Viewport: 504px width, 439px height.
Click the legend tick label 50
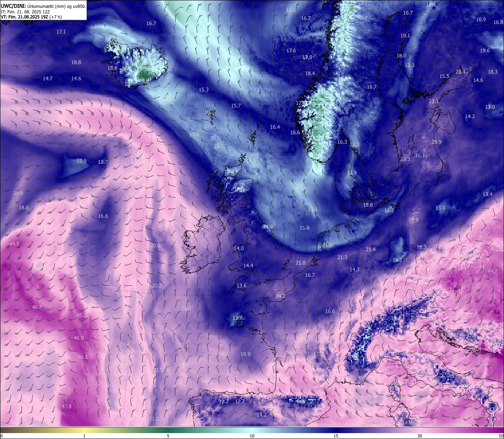(x=501, y=436)
